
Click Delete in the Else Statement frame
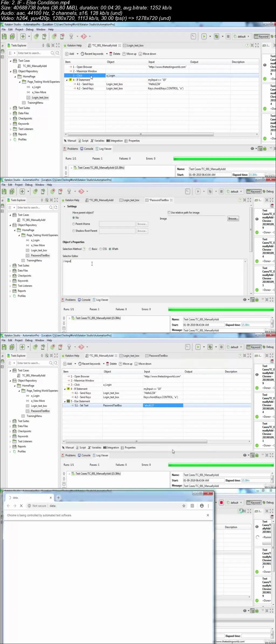(x=112, y=364)
